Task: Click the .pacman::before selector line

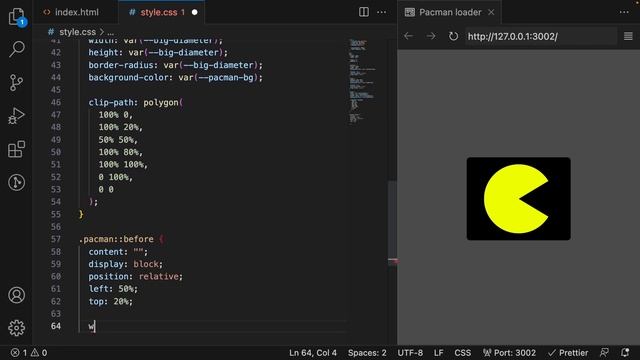Action: pyautogui.click(x=121, y=239)
